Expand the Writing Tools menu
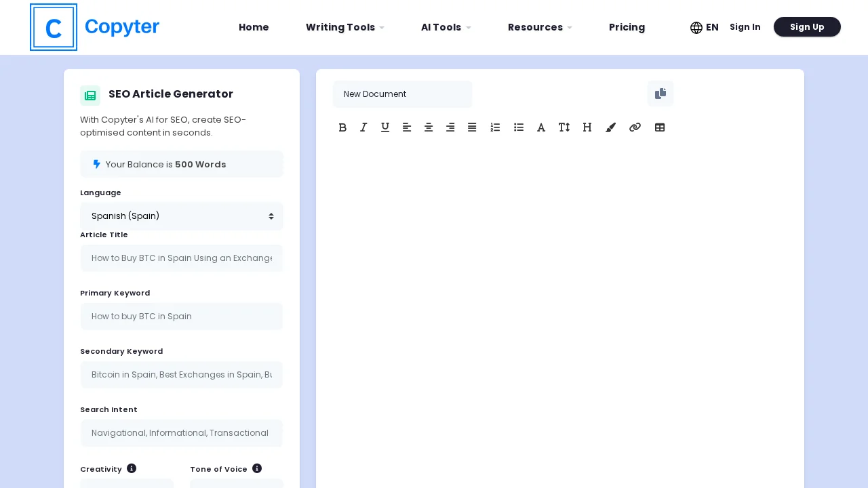Viewport: 868px width, 488px height. (345, 27)
